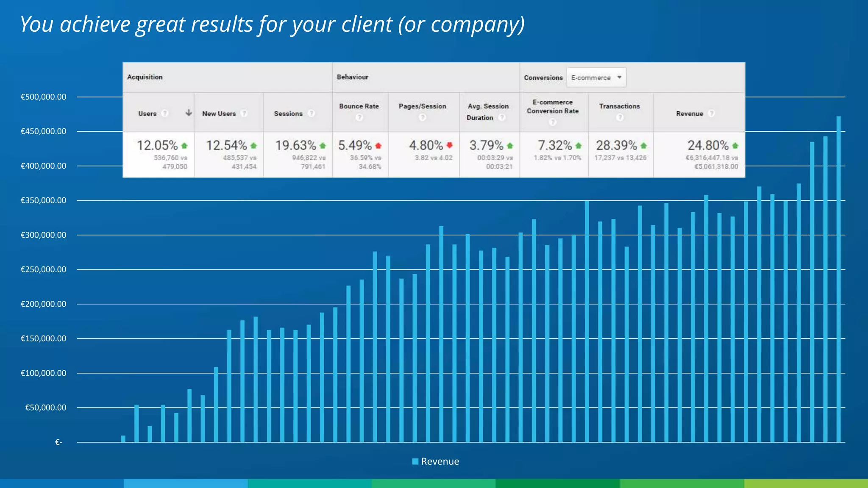Click the help icon under Pages/Session

pos(422,117)
